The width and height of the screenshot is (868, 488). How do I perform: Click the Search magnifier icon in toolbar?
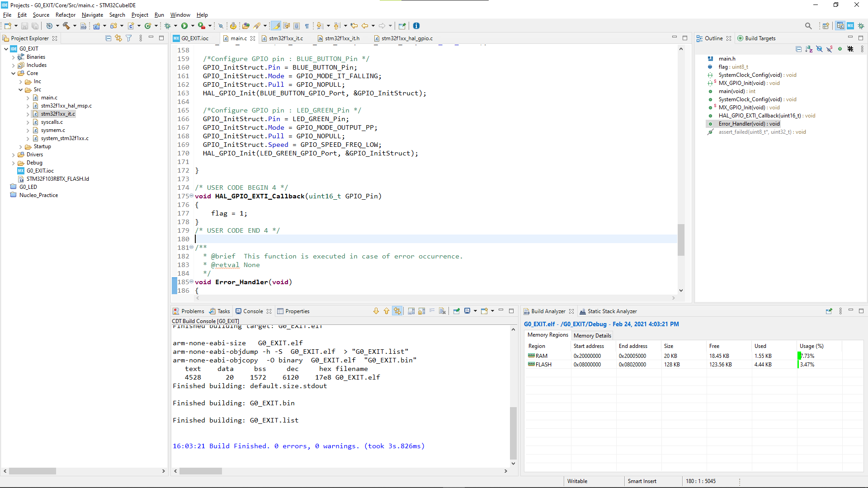[x=808, y=26]
